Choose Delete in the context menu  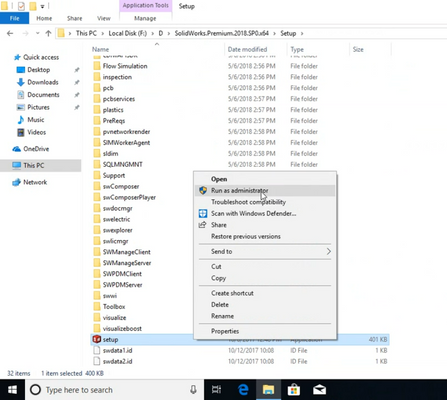tap(265, 304)
